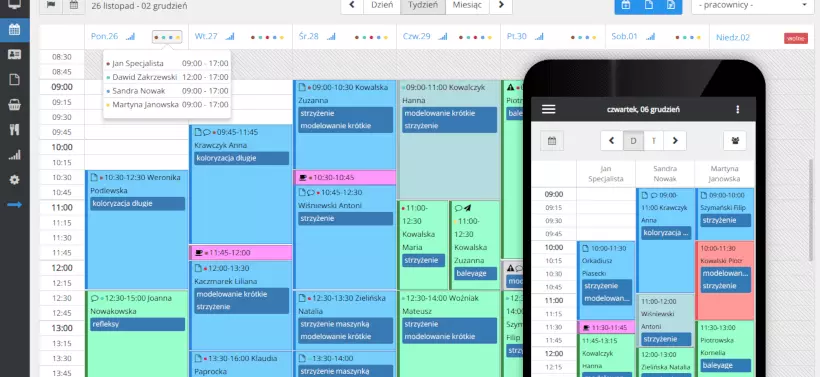Open the settings gear in sidebar
Viewport: 820px width, 377px height.
click(x=15, y=180)
